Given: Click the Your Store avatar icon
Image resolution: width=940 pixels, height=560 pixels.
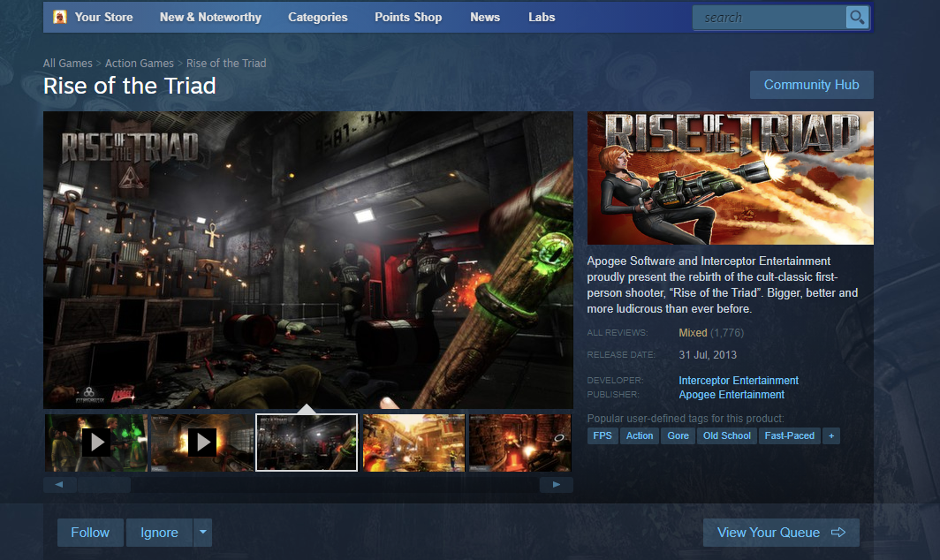Looking at the screenshot, I should click(x=59, y=17).
